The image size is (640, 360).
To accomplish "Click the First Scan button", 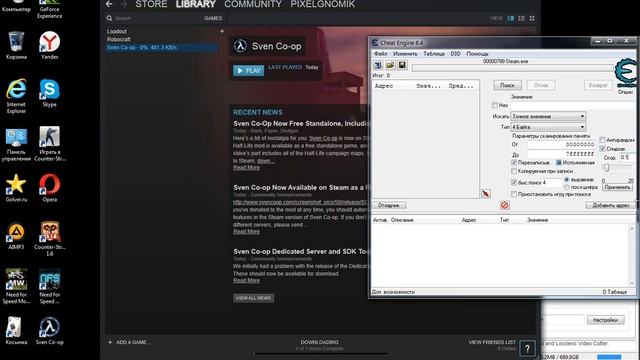I will pos(507,85).
